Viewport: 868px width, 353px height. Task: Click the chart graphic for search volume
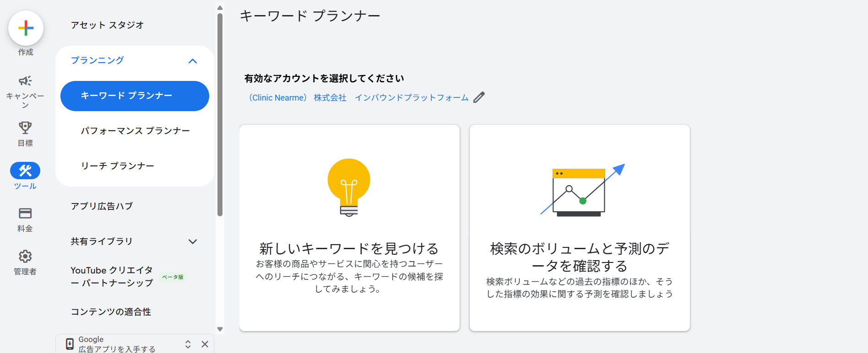point(582,190)
